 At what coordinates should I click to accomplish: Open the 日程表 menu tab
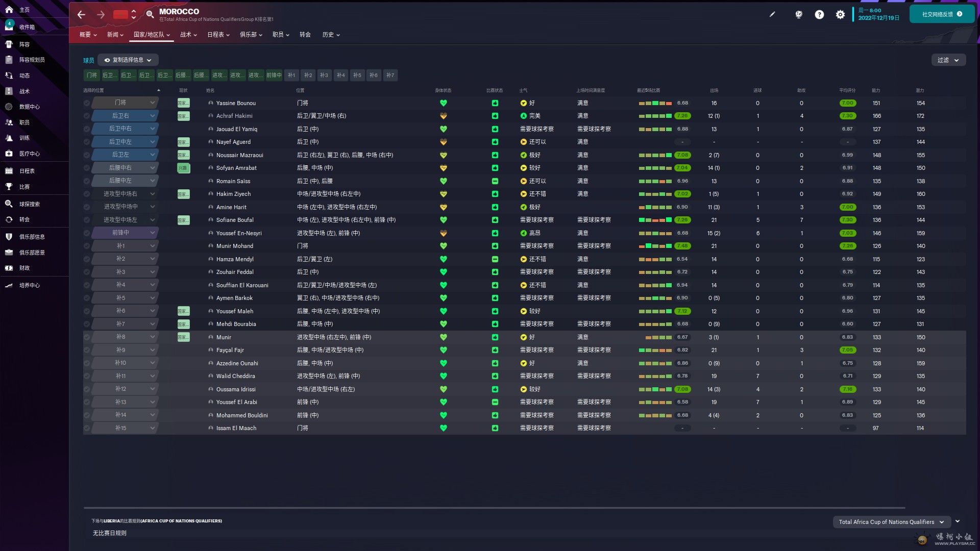click(218, 35)
